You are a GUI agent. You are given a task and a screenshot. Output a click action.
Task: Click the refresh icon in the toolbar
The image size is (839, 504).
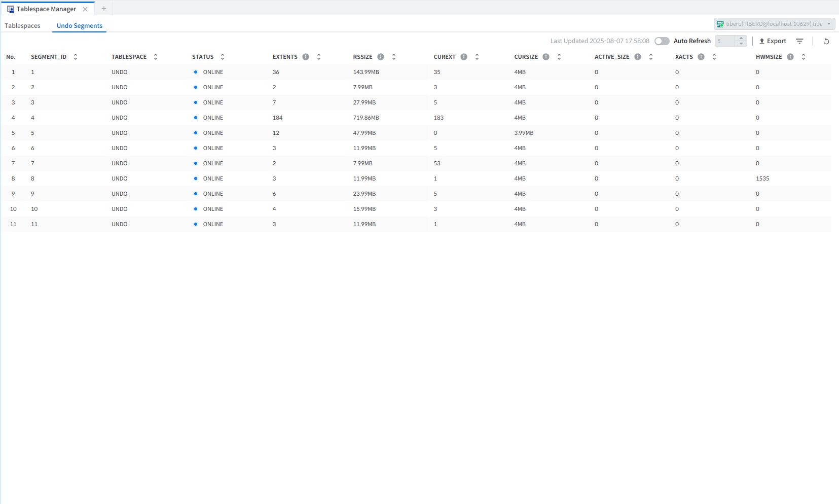coord(826,41)
